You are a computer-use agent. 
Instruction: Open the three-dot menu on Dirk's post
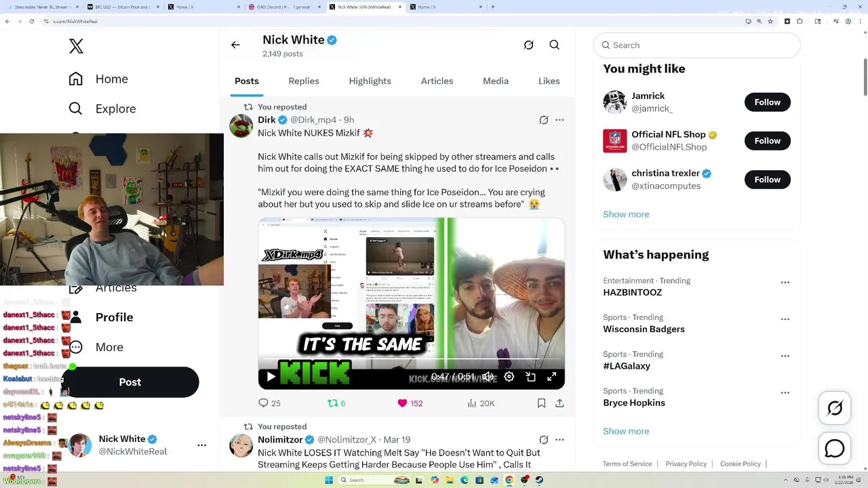point(559,120)
